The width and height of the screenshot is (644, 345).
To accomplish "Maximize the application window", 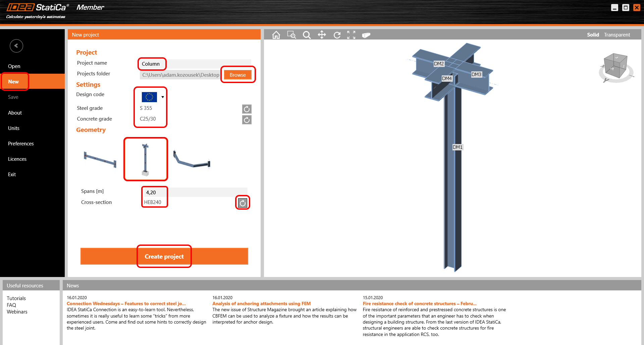I will coord(626,7).
